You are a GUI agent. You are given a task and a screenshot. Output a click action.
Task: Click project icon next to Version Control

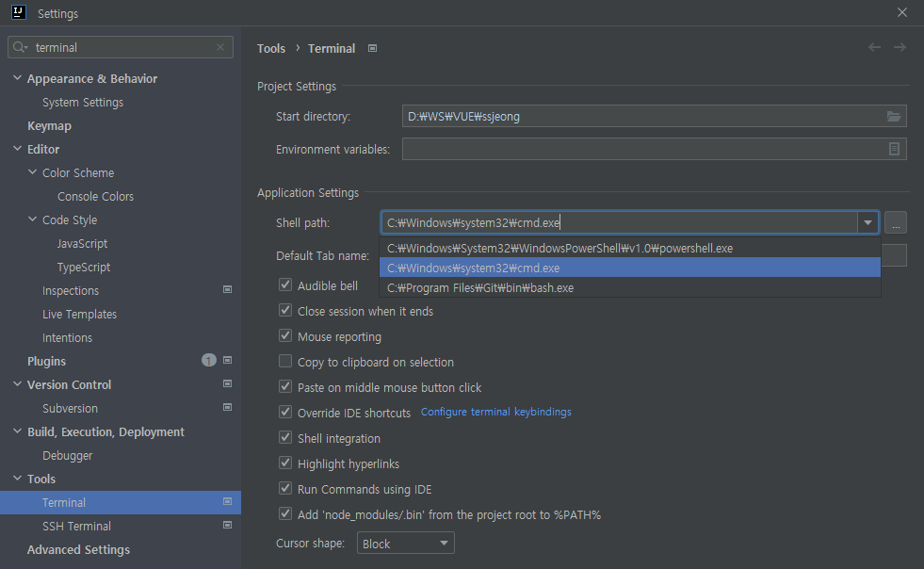[x=227, y=383]
